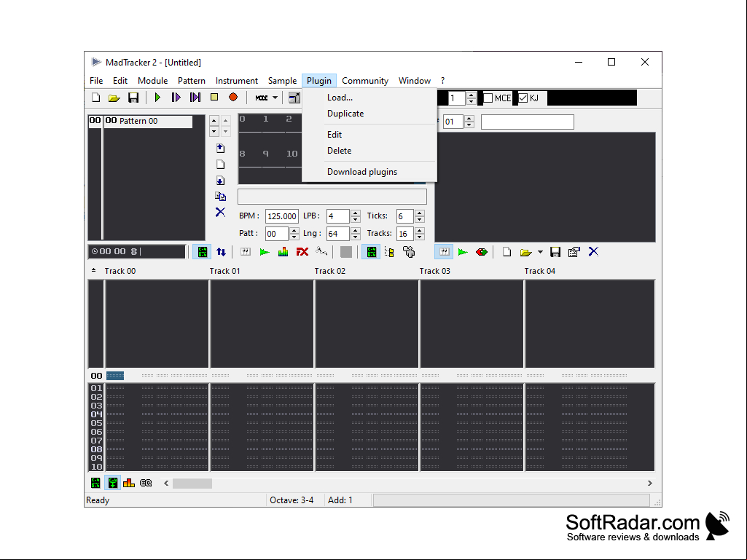747x560 pixels.
Task: Open the red FX effects icon
Action: pos(302,252)
